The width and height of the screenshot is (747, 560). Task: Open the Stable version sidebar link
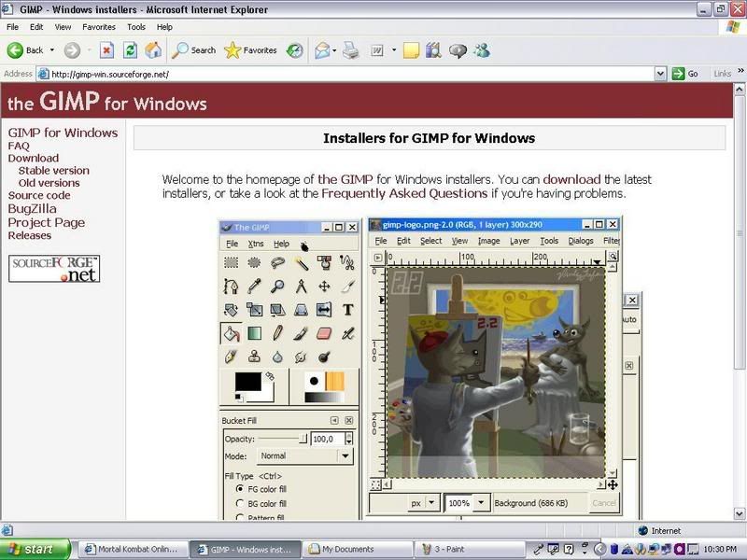point(54,171)
